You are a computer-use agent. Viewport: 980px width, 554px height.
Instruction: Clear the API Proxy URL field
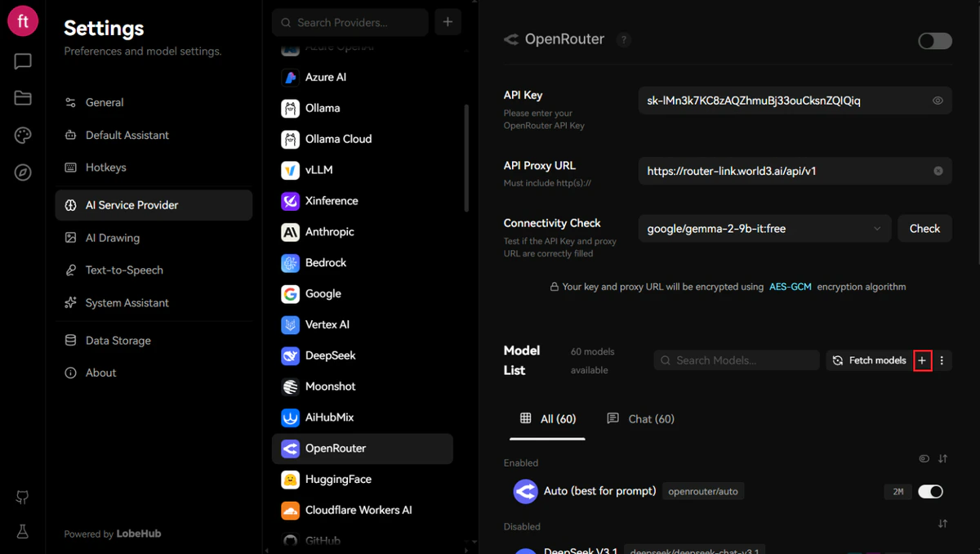click(938, 171)
